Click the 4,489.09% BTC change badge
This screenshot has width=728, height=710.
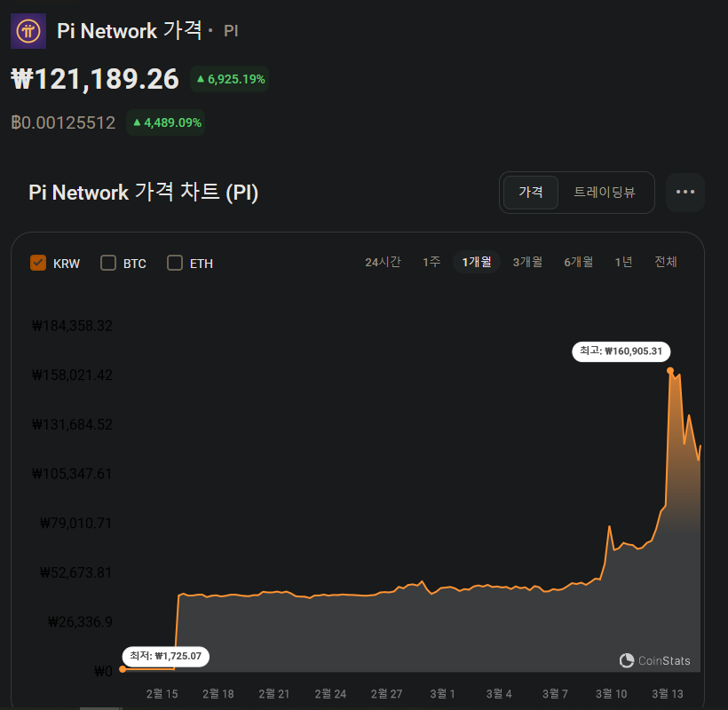[x=166, y=122]
